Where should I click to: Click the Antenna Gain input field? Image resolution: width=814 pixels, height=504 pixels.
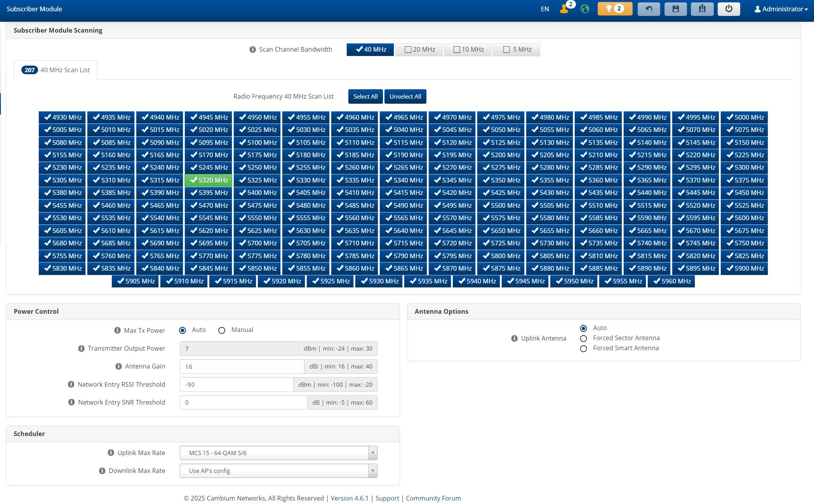click(x=242, y=367)
